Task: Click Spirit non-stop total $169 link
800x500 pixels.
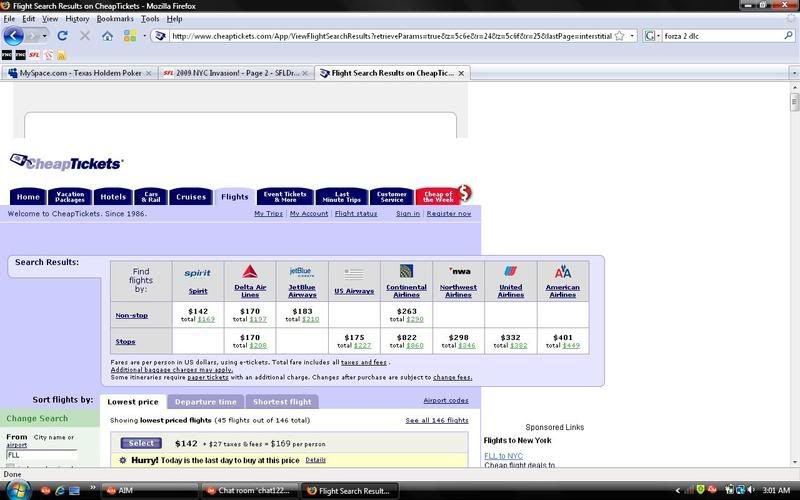Action: pyautogui.click(x=206, y=319)
